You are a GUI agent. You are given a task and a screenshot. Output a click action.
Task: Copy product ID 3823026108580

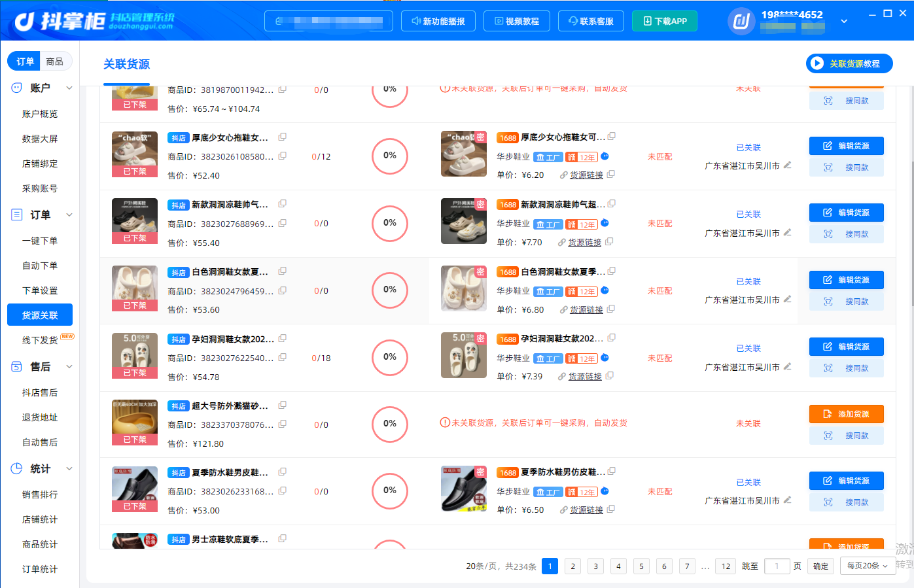coord(283,156)
